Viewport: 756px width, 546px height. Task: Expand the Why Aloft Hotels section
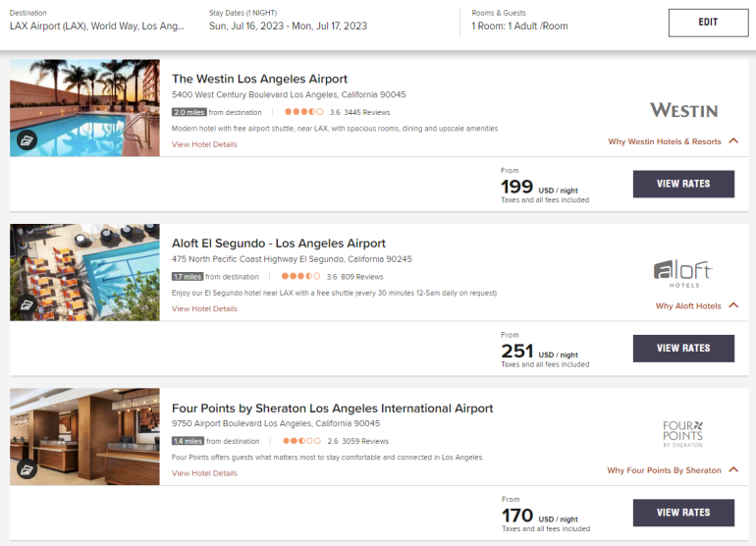tap(696, 306)
